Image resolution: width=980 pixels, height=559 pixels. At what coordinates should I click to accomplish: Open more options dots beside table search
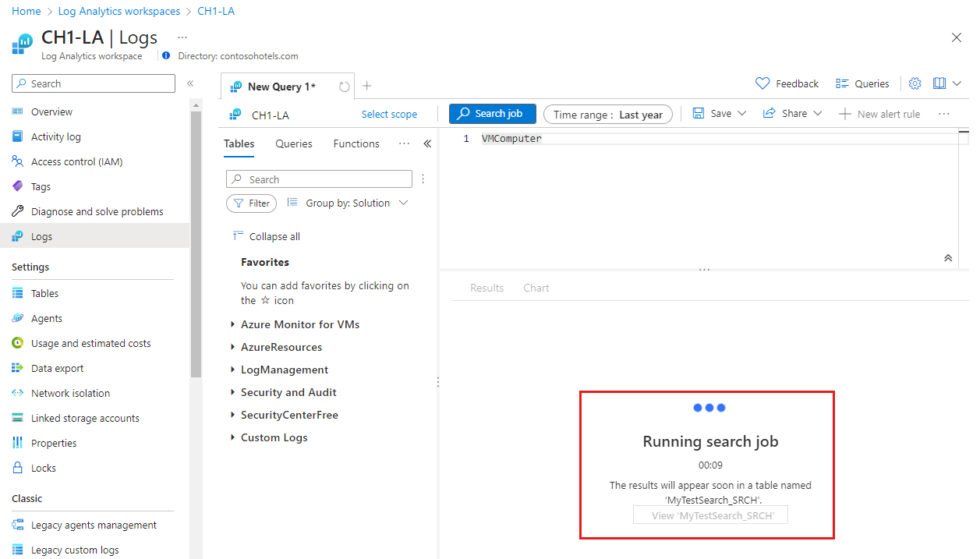(x=423, y=179)
